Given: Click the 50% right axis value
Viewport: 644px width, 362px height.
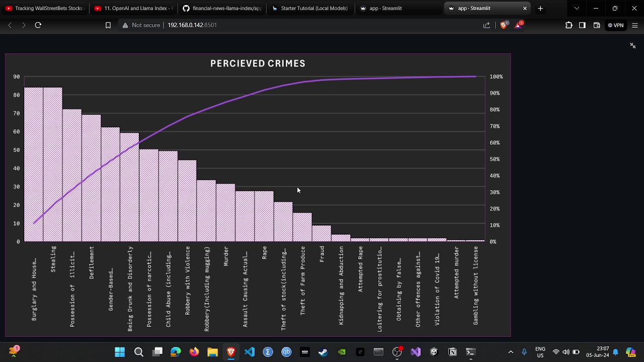Looking at the screenshot, I should click(495, 159).
